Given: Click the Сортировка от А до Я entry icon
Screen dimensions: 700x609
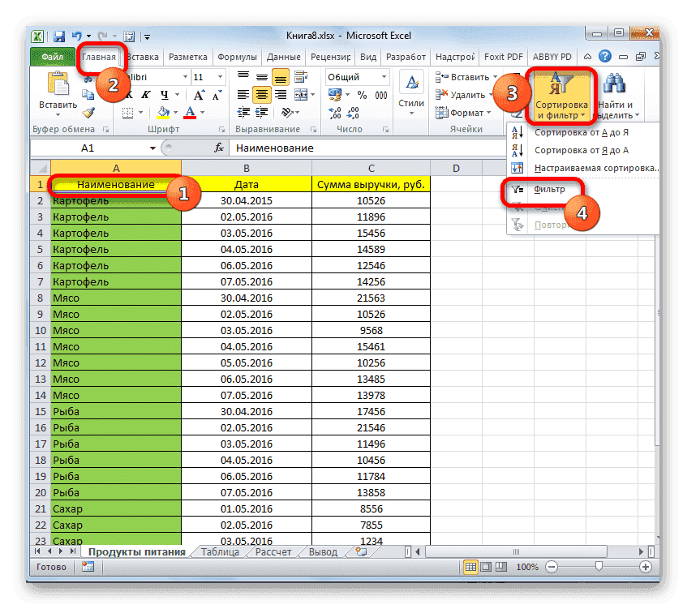Looking at the screenshot, I should tap(519, 133).
